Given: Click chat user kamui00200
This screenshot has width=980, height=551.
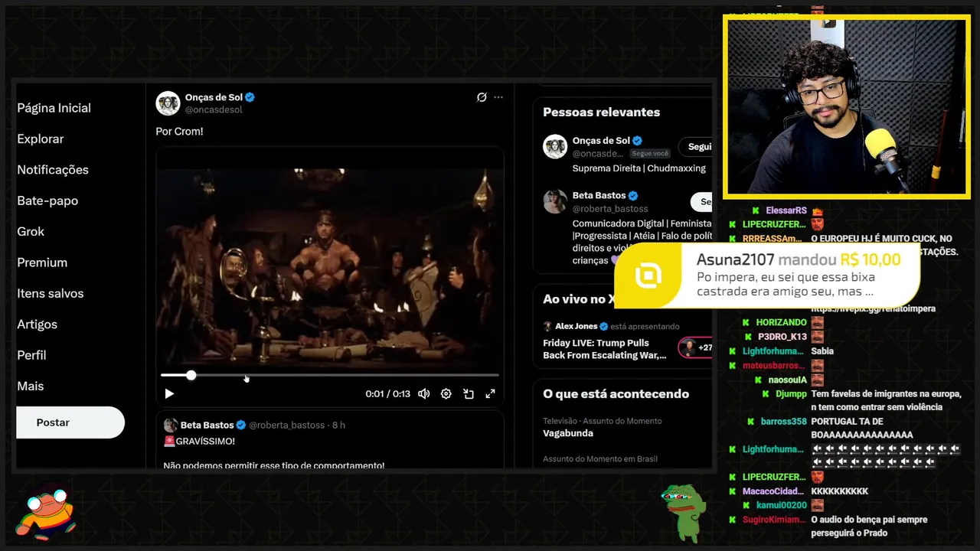Looking at the screenshot, I should point(782,505).
